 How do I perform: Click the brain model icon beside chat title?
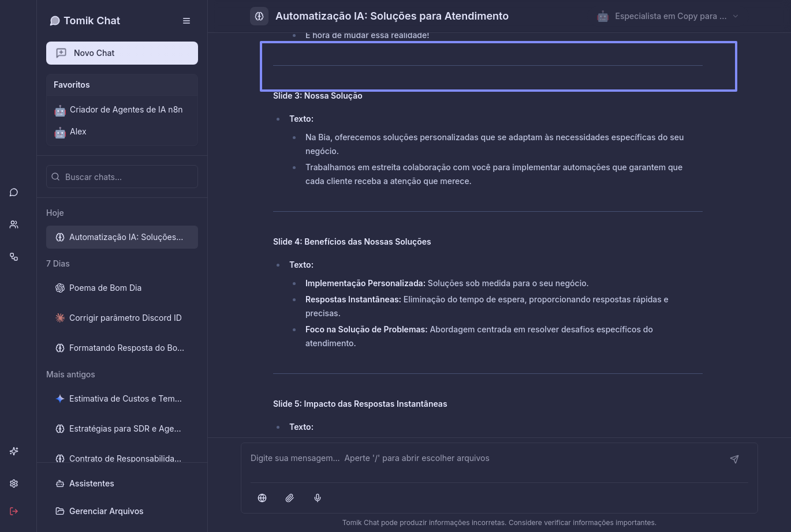point(259,16)
